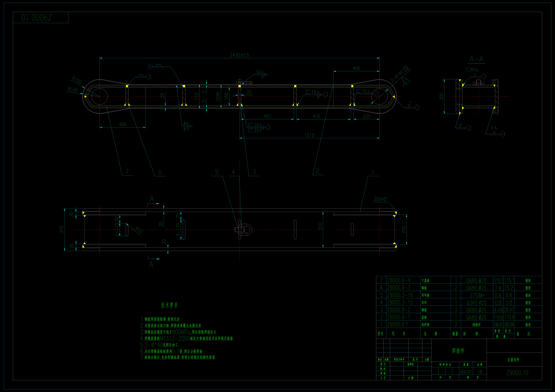Select the drawing name "左前连杆"
This screenshot has width=555, height=392.
(x=513, y=360)
